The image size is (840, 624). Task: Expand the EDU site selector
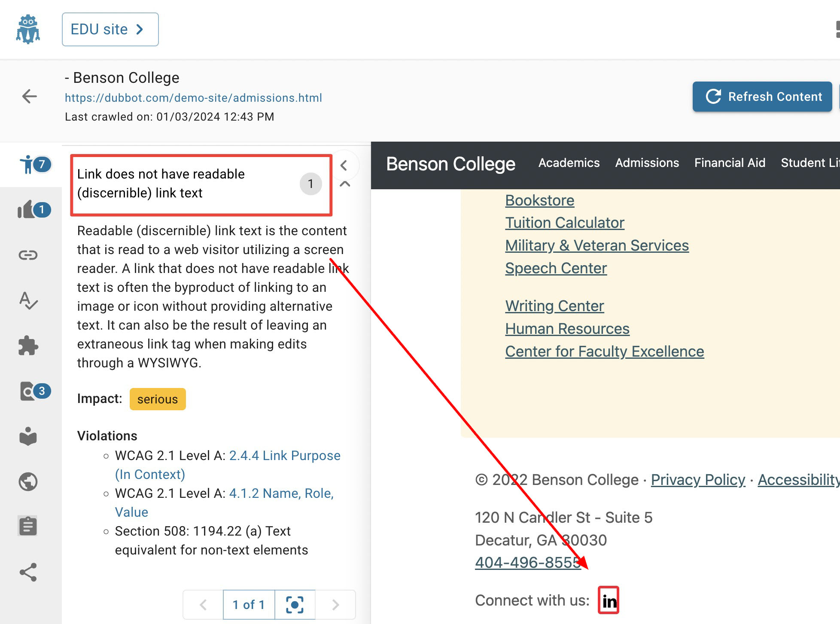point(110,29)
